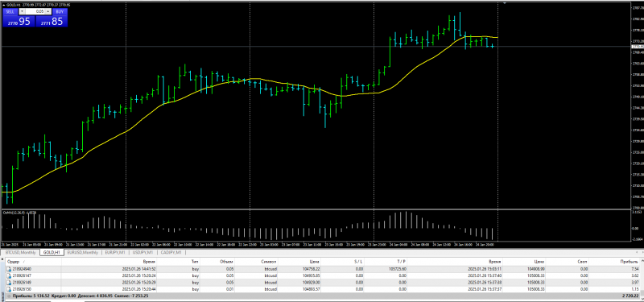
Task: Click order icon for 218926150
Action: [x=9, y=289]
